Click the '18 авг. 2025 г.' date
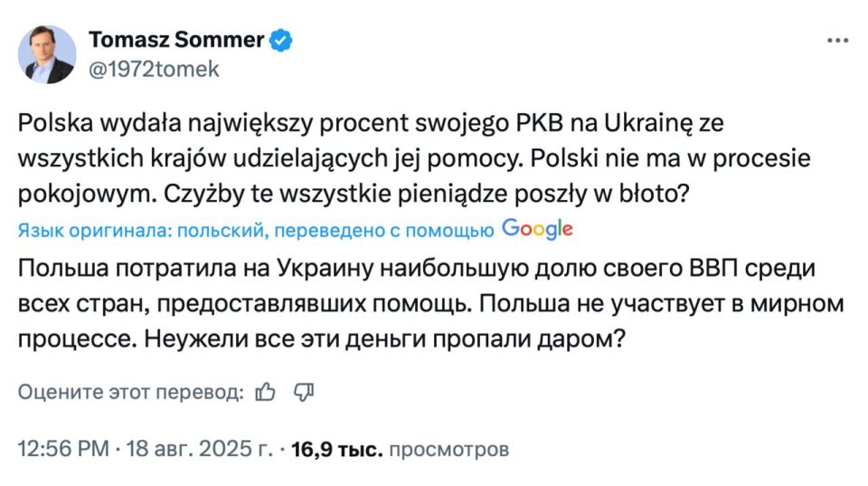This screenshot has height=486, width=868. [199, 449]
